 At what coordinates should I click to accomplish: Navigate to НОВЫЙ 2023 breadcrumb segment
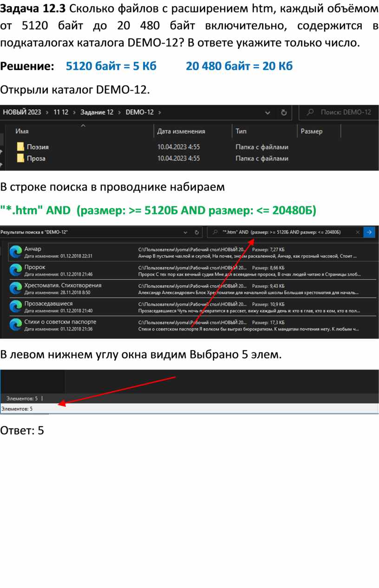[x=22, y=112]
